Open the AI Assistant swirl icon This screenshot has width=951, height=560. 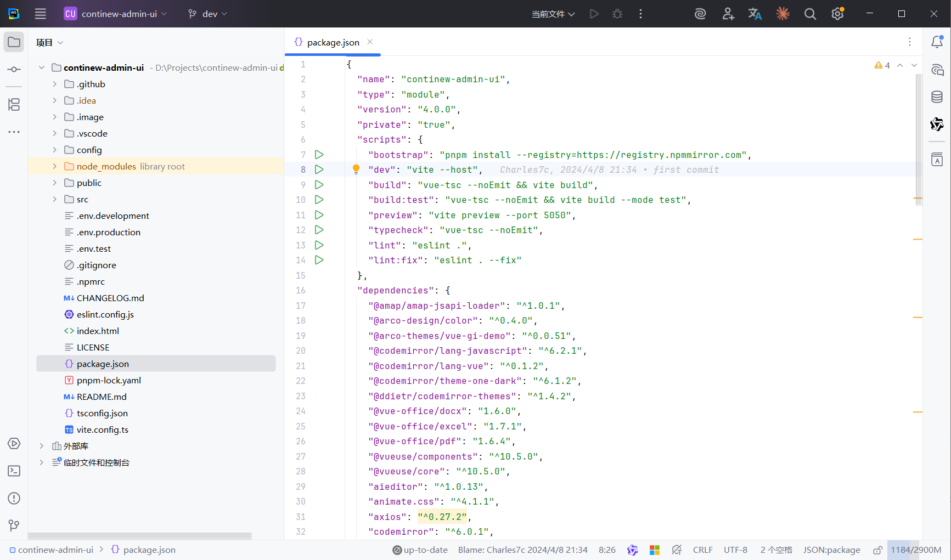(x=700, y=14)
